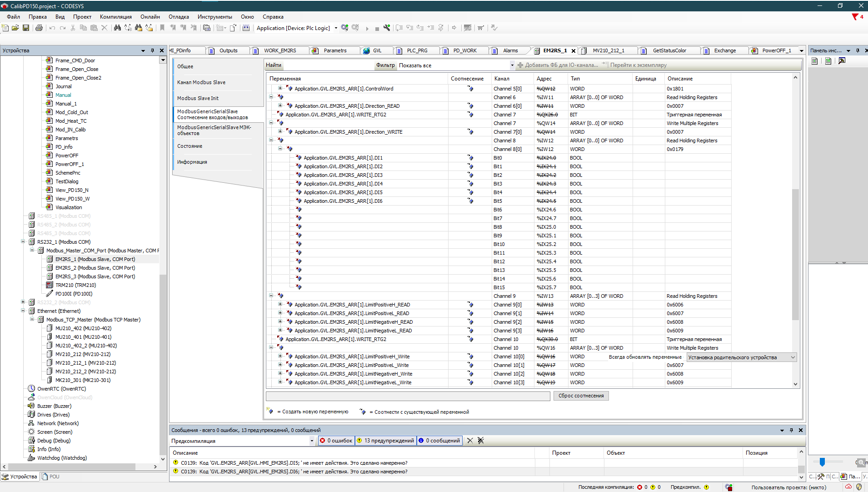This screenshot has width=868, height=492.
Task: Open an existing project
Action: coord(15,28)
